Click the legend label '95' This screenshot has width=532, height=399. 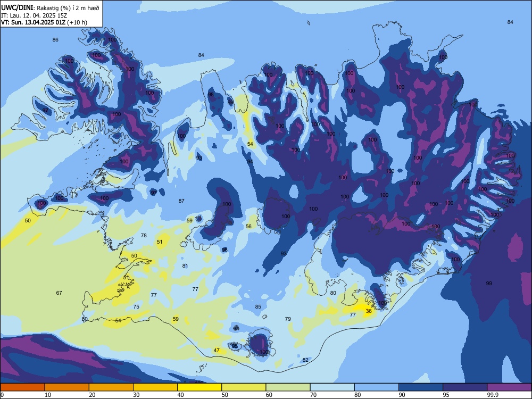(x=446, y=395)
